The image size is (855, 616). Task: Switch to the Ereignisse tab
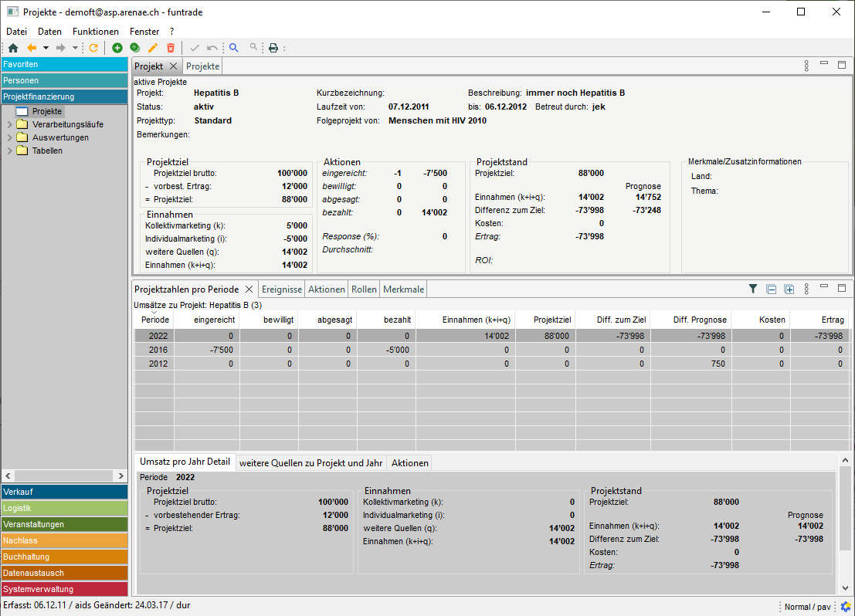[x=281, y=289]
